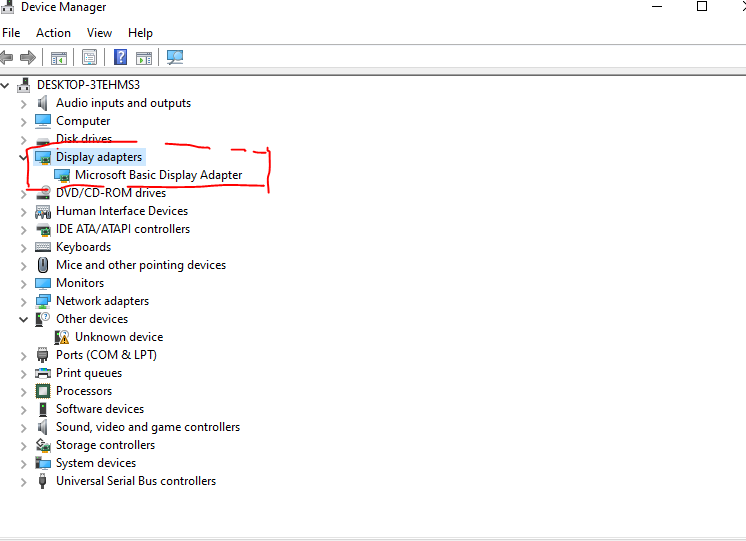Select the Human Interface Devices label
This screenshot has width=746, height=541.
[122, 211]
